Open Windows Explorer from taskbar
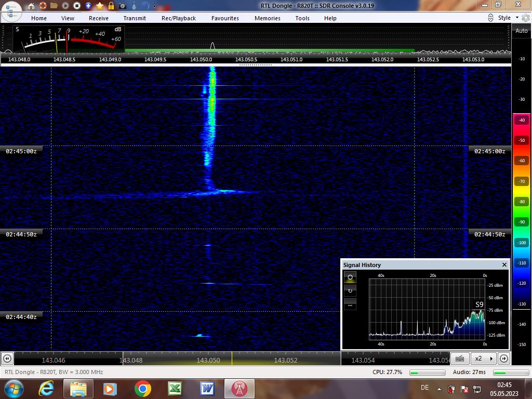 (78, 389)
